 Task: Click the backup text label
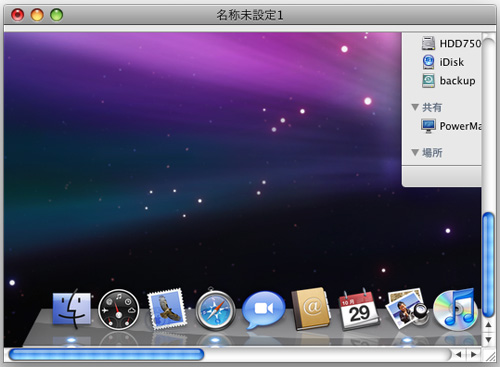pos(457,81)
